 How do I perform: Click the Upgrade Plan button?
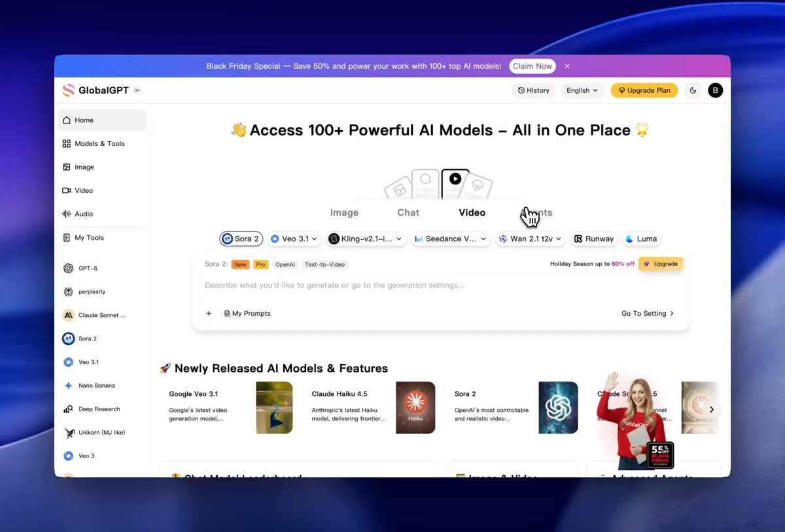[644, 90]
